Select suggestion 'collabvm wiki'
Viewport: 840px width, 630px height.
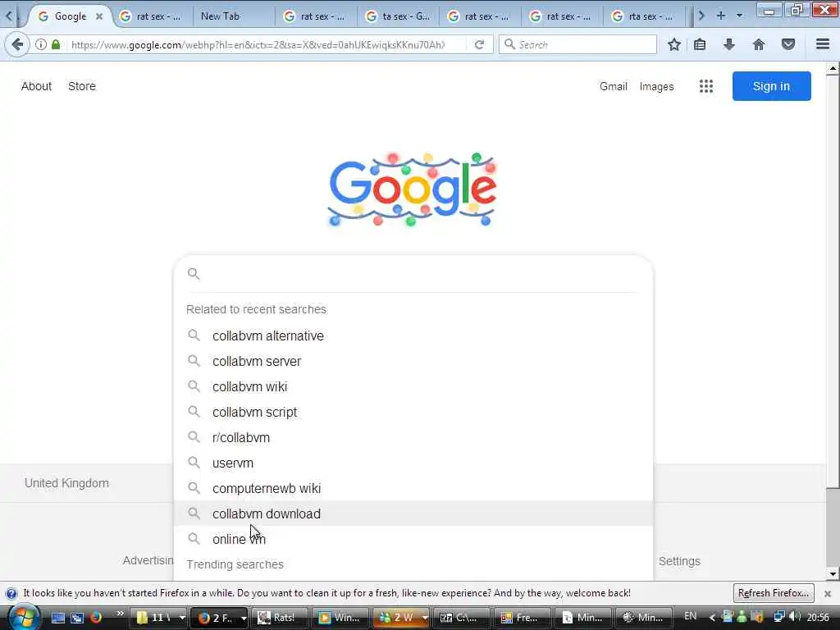click(x=413, y=387)
